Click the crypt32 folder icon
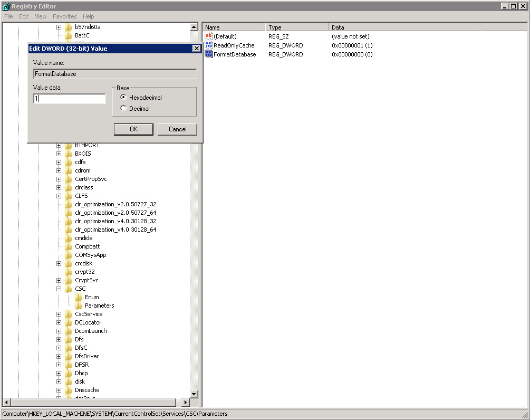530x420 pixels. pyautogui.click(x=68, y=272)
